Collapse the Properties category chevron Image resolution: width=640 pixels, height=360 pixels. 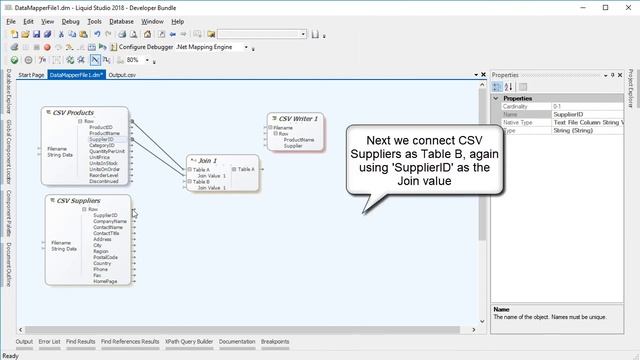pyautogui.click(x=496, y=98)
